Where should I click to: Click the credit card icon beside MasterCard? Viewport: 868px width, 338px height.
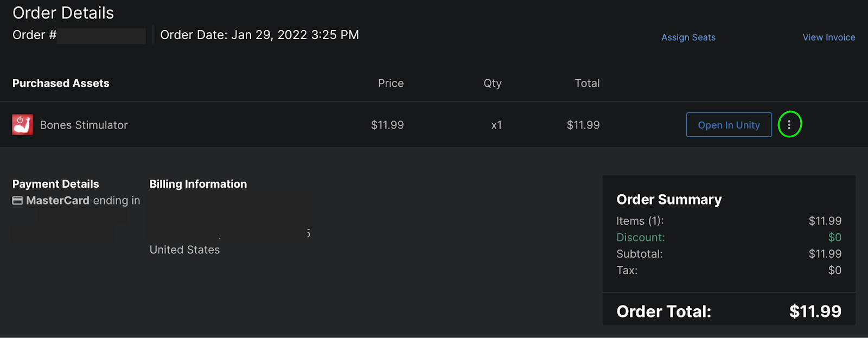point(17,201)
